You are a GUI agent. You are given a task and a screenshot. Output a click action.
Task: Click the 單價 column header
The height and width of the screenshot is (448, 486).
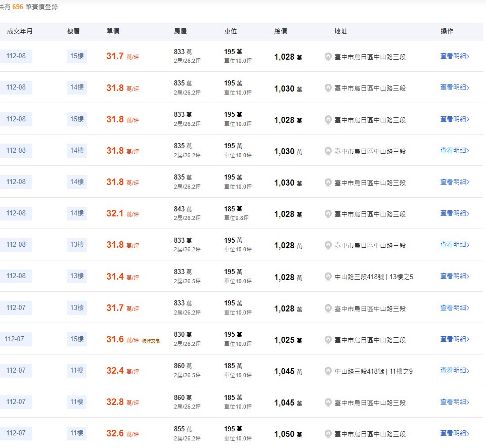pyautogui.click(x=113, y=31)
